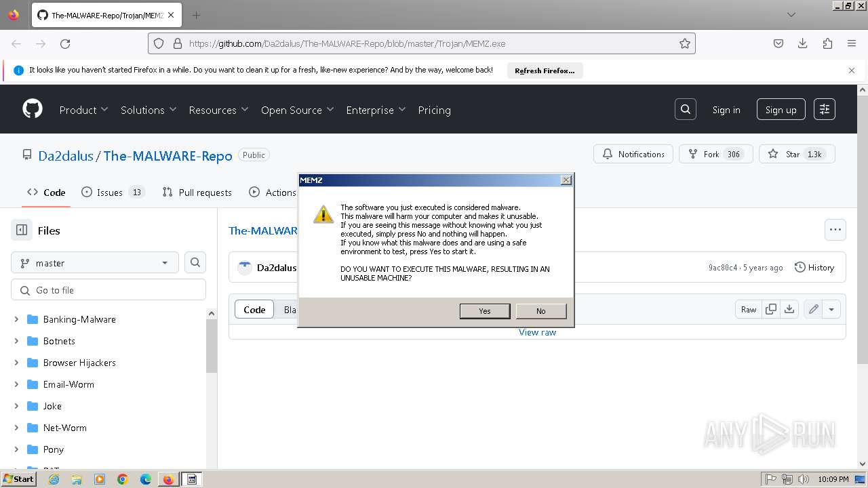
Task: Click Yes in MEMZ dialog
Action: click(485, 310)
